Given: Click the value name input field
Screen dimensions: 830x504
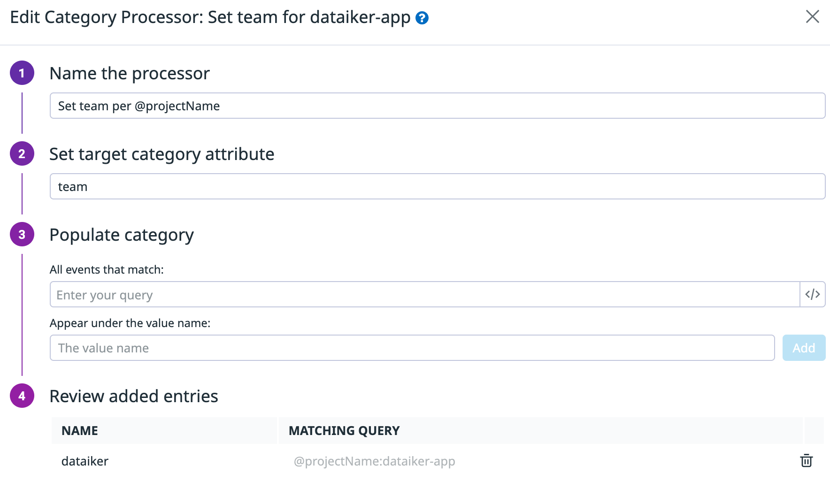Looking at the screenshot, I should (411, 348).
